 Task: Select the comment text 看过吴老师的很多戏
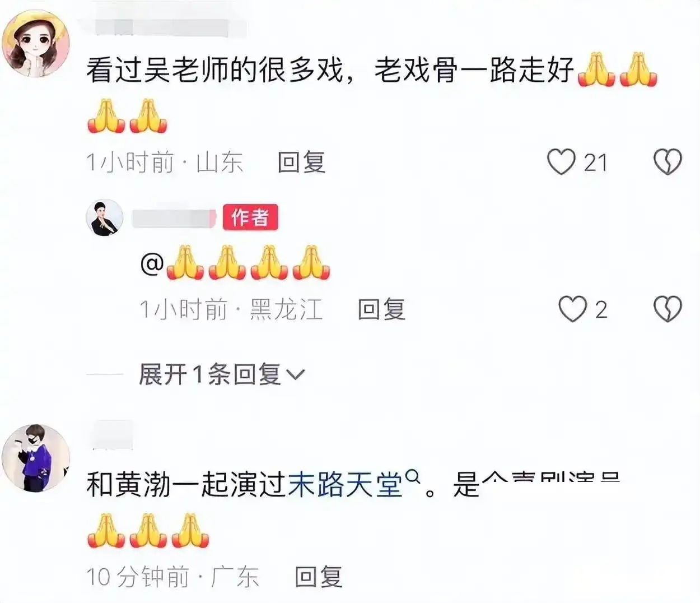click(214, 71)
